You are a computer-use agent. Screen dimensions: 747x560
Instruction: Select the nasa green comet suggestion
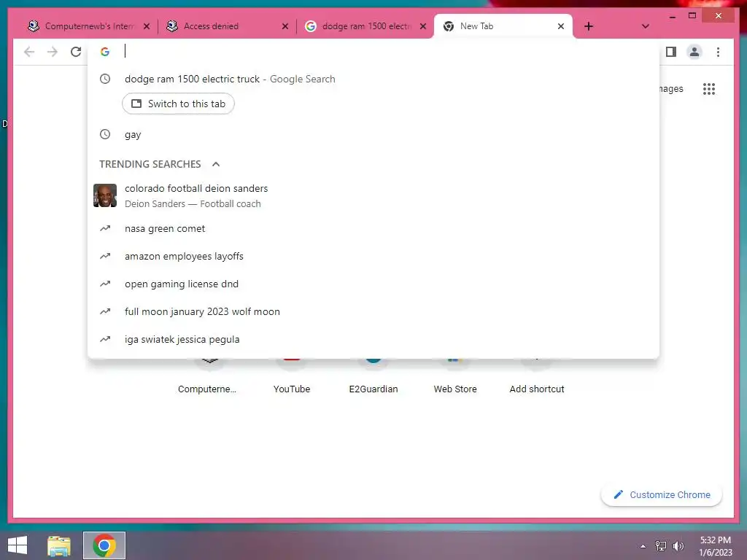tap(373, 228)
